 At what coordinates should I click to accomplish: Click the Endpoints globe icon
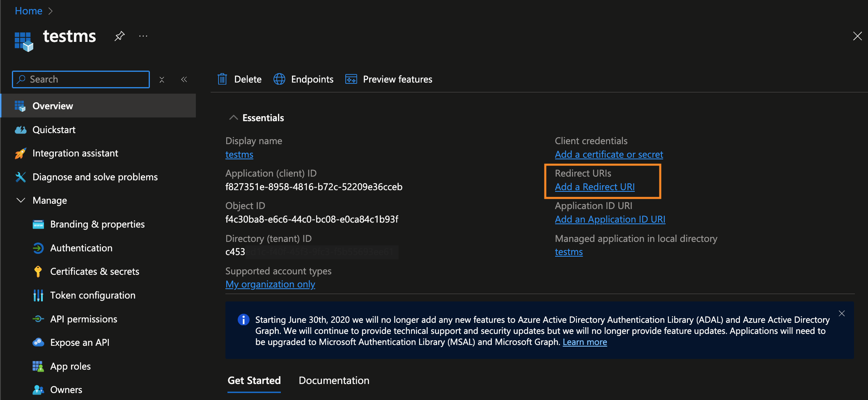(279, 79)
